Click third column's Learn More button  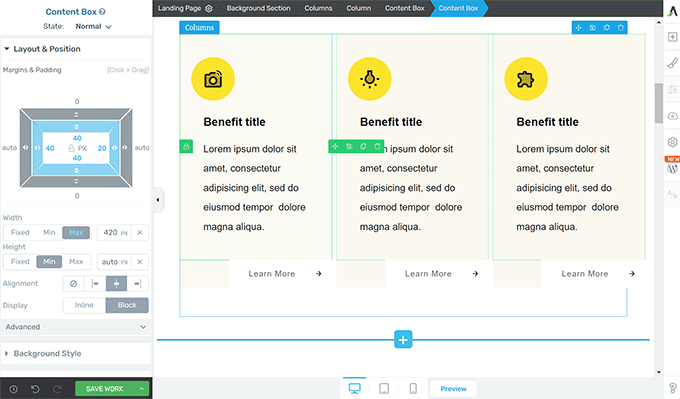tap(594, 274)
